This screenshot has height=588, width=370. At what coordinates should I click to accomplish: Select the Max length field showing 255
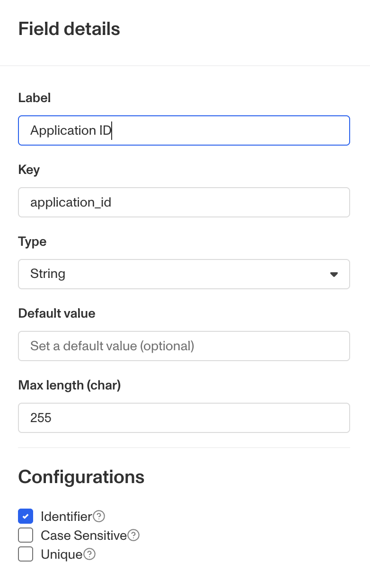(x=184, y=418)
